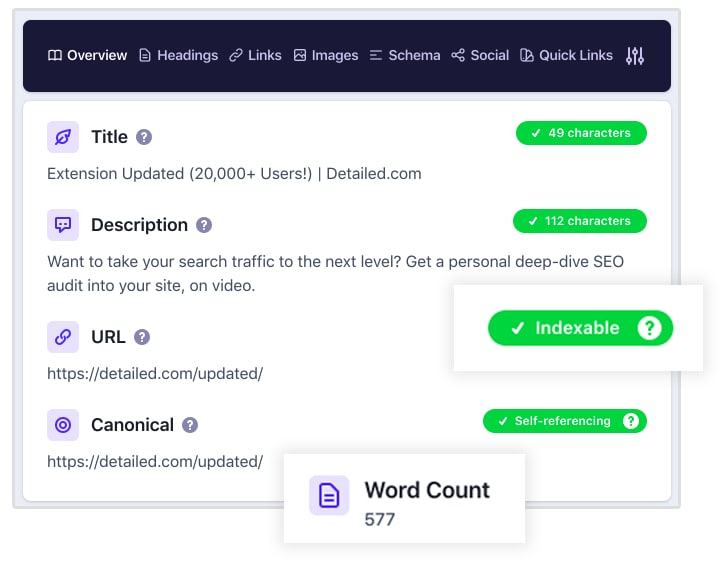Click the Description speech bubble icon

point(63,225)
